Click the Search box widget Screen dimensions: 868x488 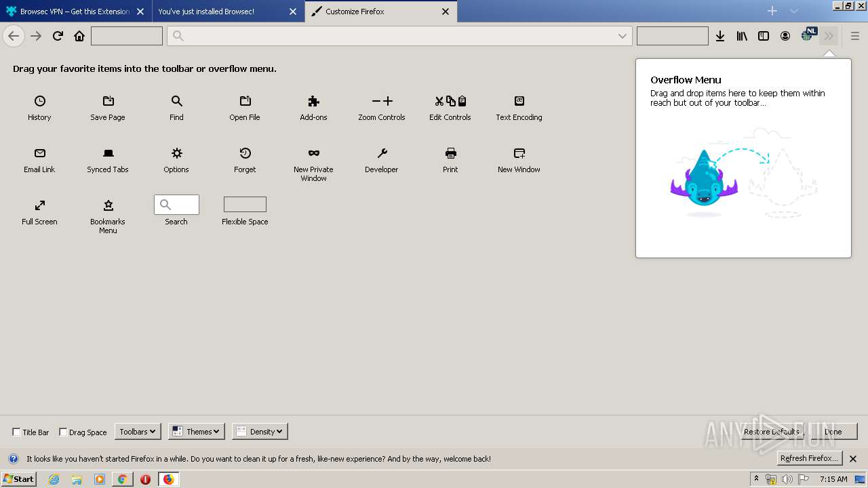176,204
